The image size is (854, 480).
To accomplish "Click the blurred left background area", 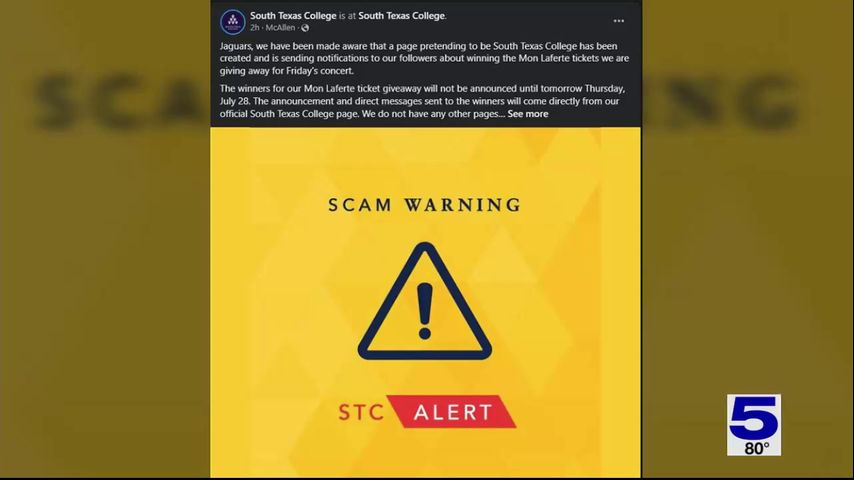I will coord(105,240).
